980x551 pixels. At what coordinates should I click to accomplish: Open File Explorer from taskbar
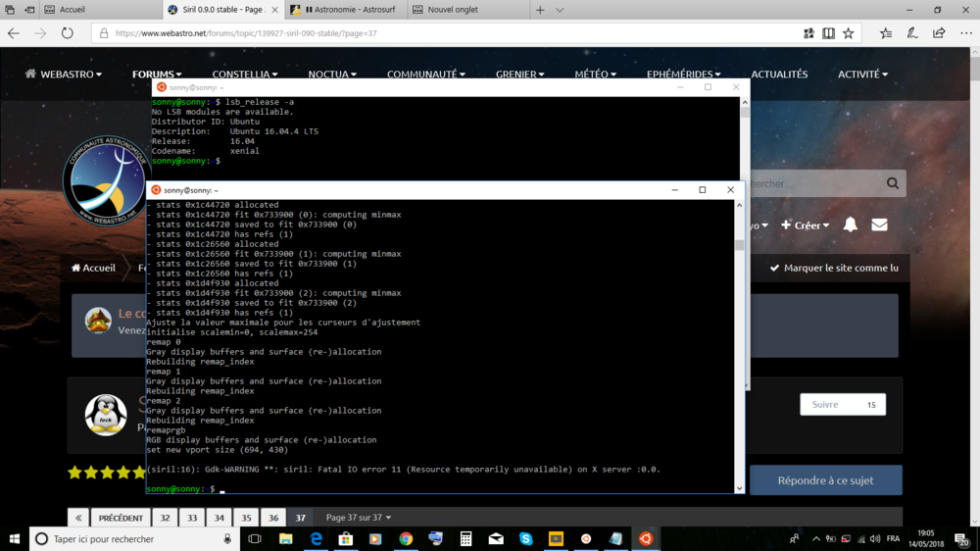click(x=285, y=538)
